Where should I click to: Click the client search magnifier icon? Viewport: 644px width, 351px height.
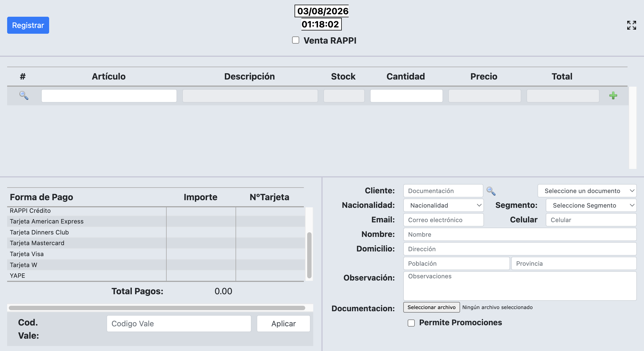pyautogui.click(x=491, y=191)
